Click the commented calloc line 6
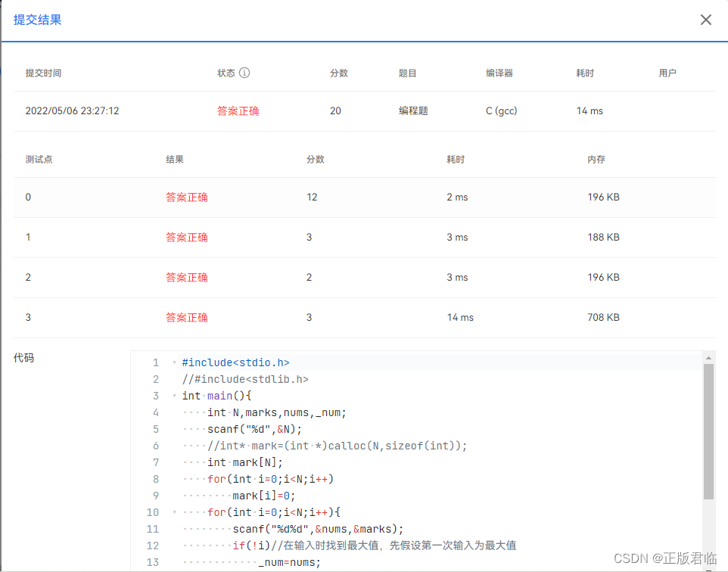This screenshot has width=728, height=572. pyautogui.click(x=337, y=446)
